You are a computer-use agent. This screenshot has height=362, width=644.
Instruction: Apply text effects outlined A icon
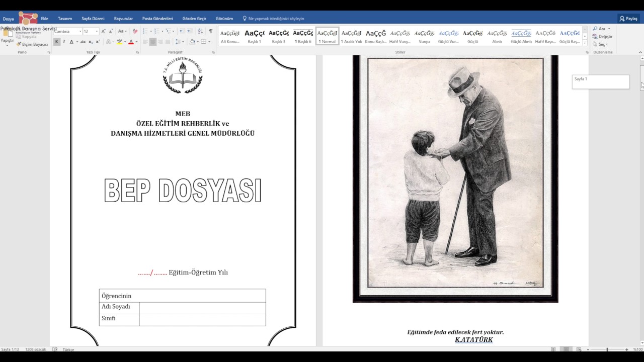click(108, 42)
